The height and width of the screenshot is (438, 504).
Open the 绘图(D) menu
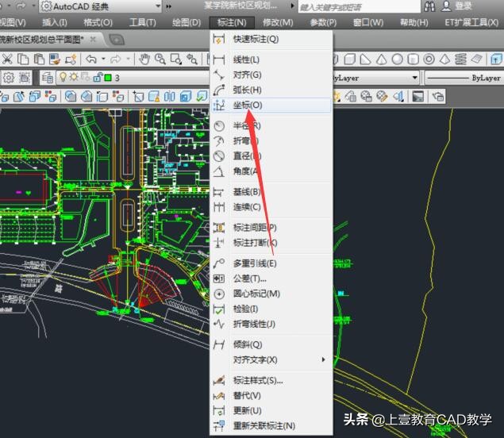point(187,22)
